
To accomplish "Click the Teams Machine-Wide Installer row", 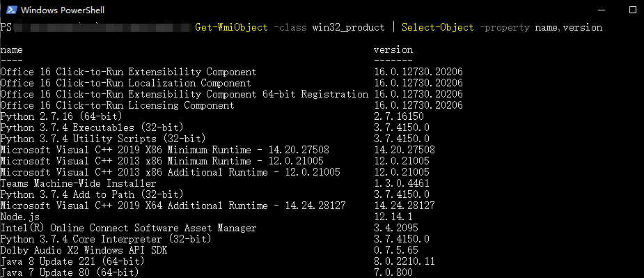I will (x=232, y=183).
